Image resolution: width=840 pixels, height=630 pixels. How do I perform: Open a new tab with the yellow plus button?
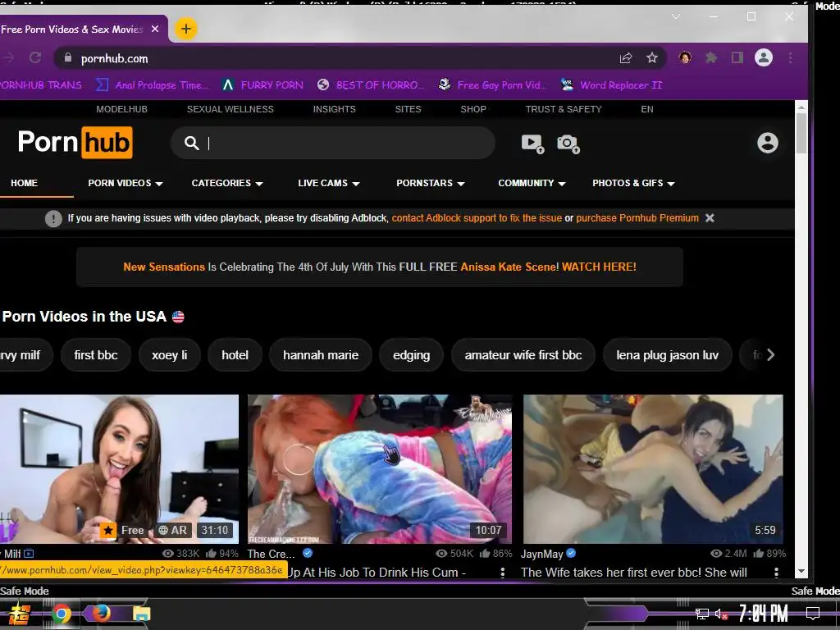pyautogui.click(x=186, y=29)
